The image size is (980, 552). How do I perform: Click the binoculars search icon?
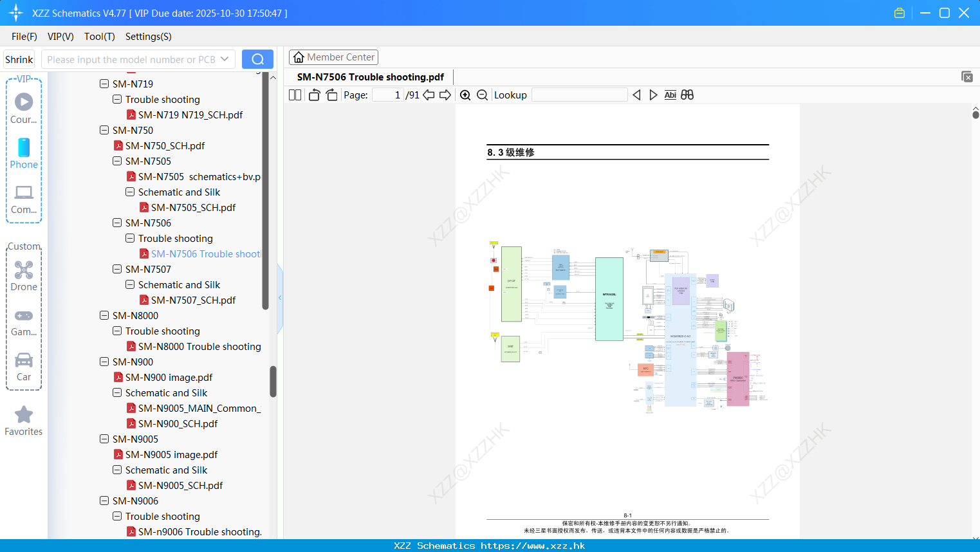687,95
